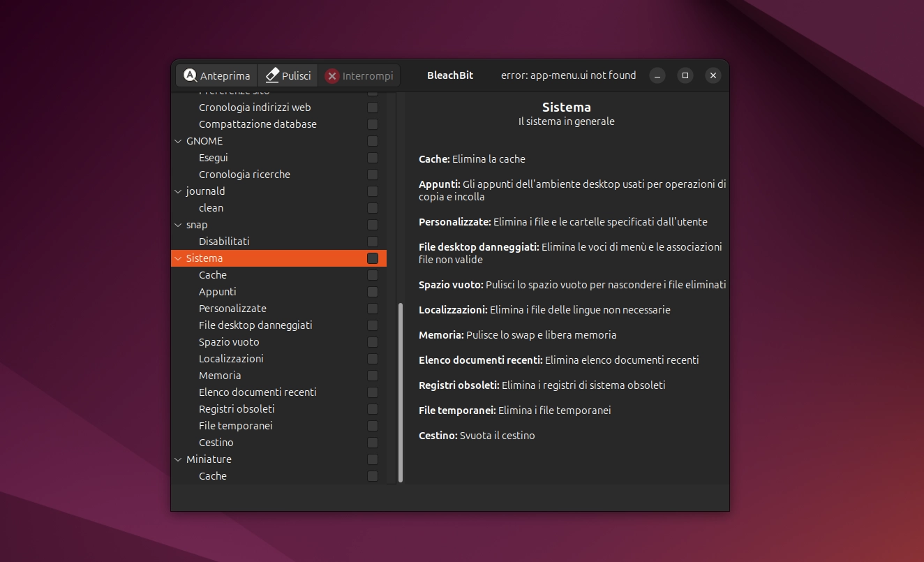Collapse the Miniature category
The image size is (924, 562).
[177, 459]
